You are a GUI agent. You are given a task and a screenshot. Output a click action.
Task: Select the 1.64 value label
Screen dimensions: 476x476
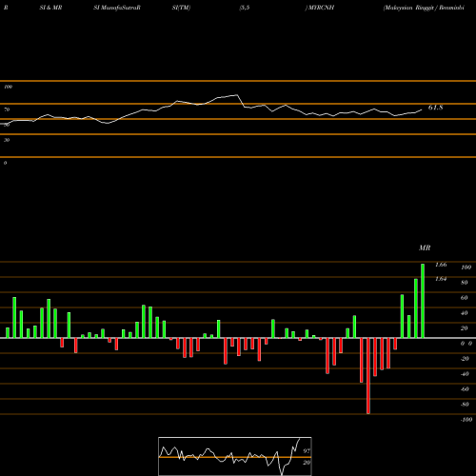pyautogui.click(x=441, y=279)
